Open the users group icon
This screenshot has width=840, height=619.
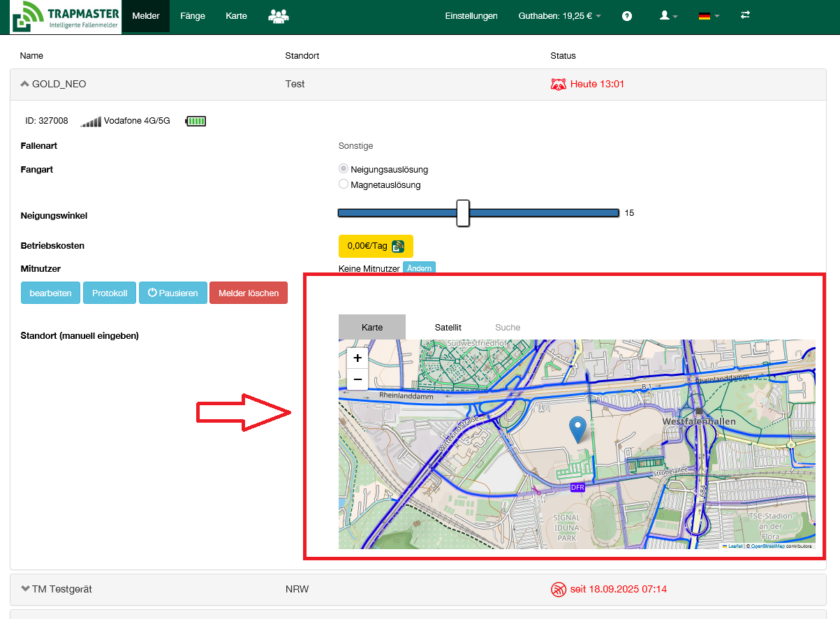click(279, 16)
